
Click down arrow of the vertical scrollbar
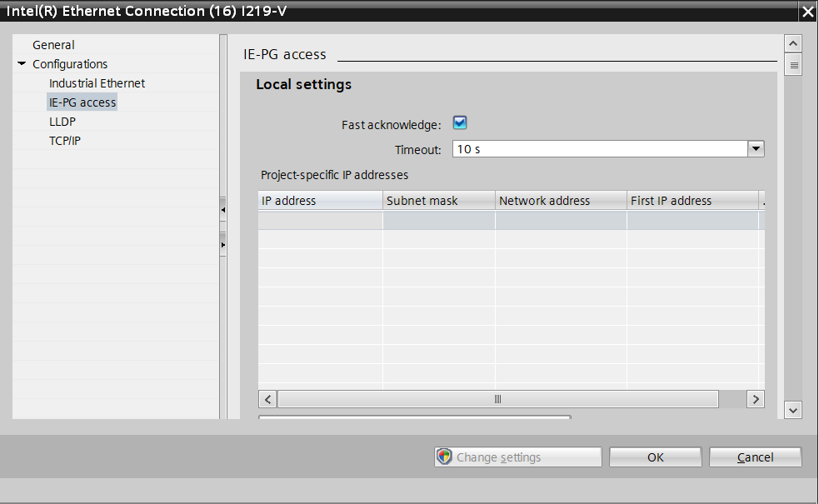(793, 410)
